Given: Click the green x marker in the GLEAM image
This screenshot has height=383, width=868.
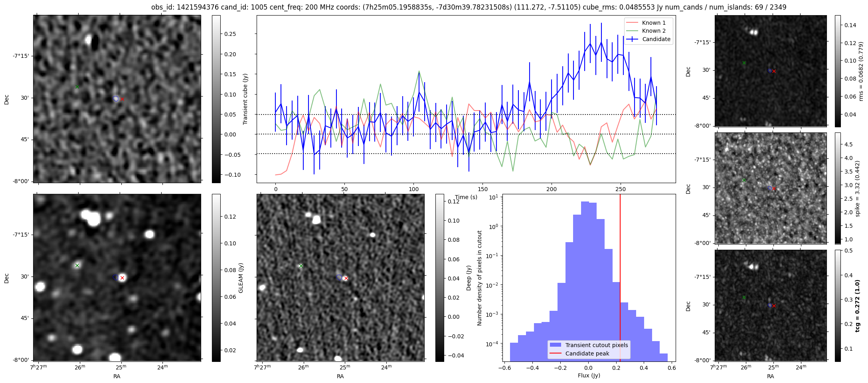Looking at the screenshot, I should click(x=77, y=265).
